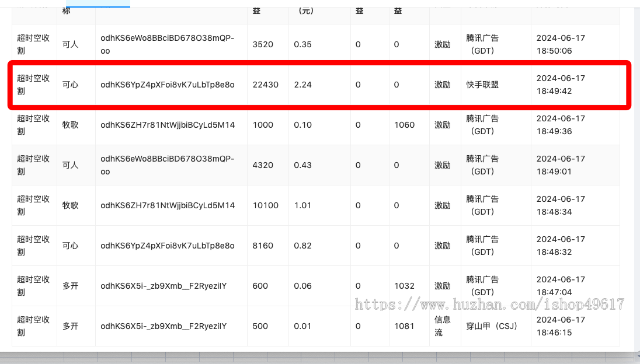Click the amount 2.24
Screen dimensions: 640x364
[302, 85]
